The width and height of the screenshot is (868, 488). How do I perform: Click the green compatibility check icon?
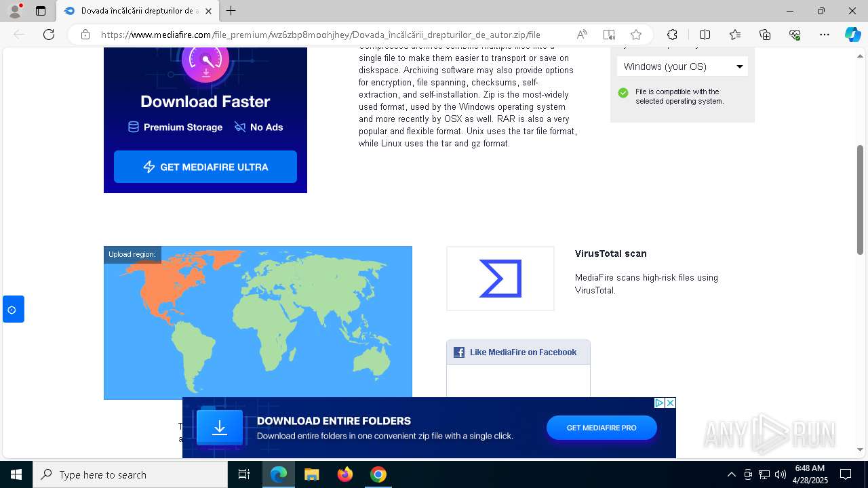pyautogui.click(x=623, y=93)
